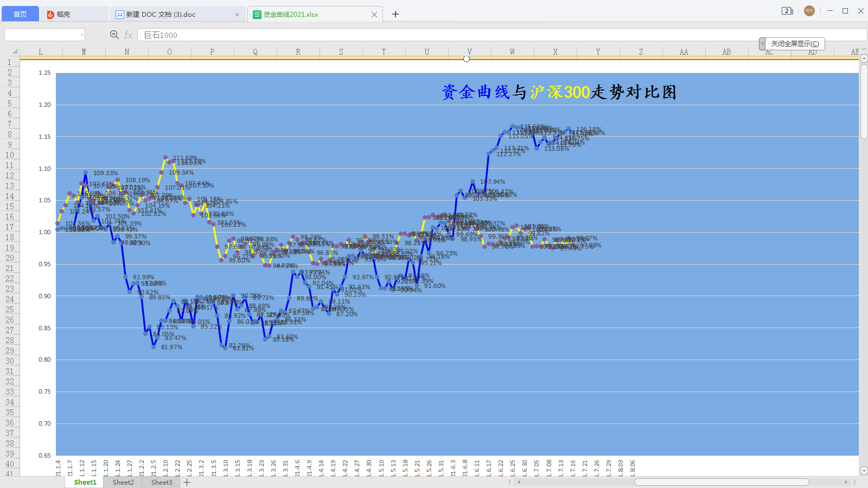Select the Sheet3 worksheet tab
This screenshot has width=868, height=488.
tap(162, 482)
